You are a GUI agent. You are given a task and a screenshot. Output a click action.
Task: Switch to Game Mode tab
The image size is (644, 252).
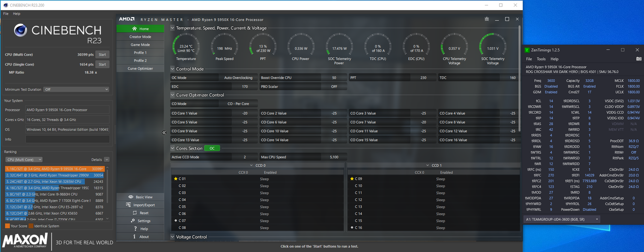tap(140, 45)
